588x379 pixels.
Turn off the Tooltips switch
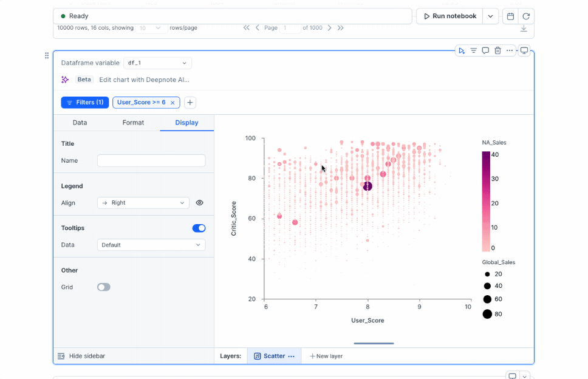[199, 228]
